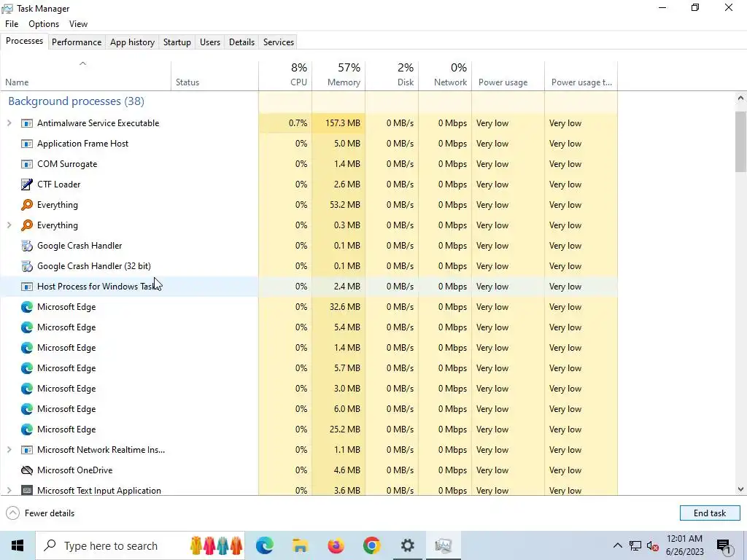Click the scroll up arrow of process list
Image resolution: width=747 pixels, height=560 pixels.
pyautogui.click(x=741, y=98)
